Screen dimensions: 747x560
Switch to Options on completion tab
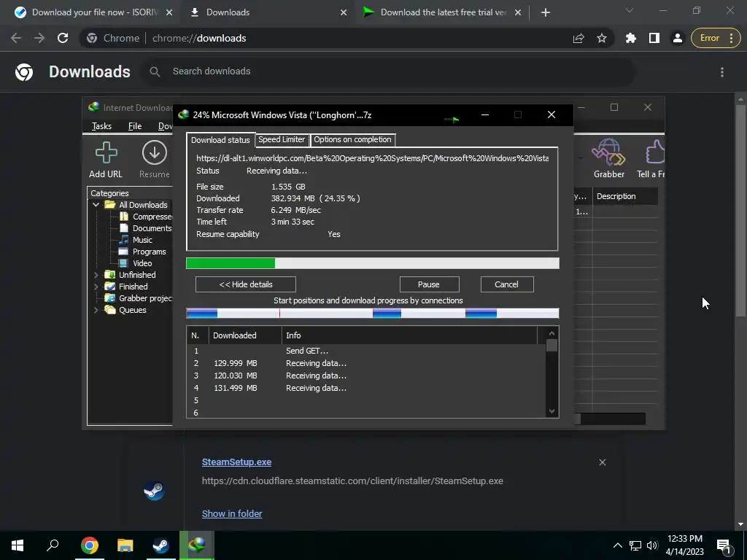pyautogui.click(x=352, y=139)
